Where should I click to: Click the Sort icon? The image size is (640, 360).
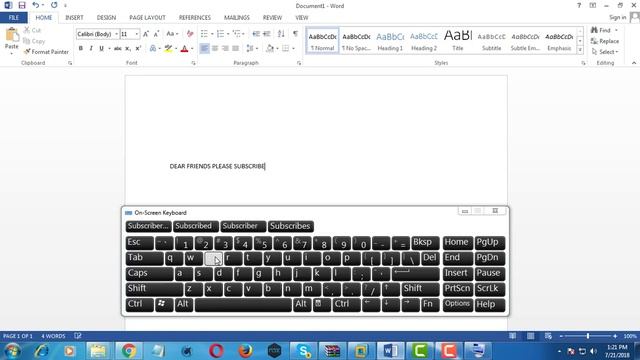(x=281, y=34)
